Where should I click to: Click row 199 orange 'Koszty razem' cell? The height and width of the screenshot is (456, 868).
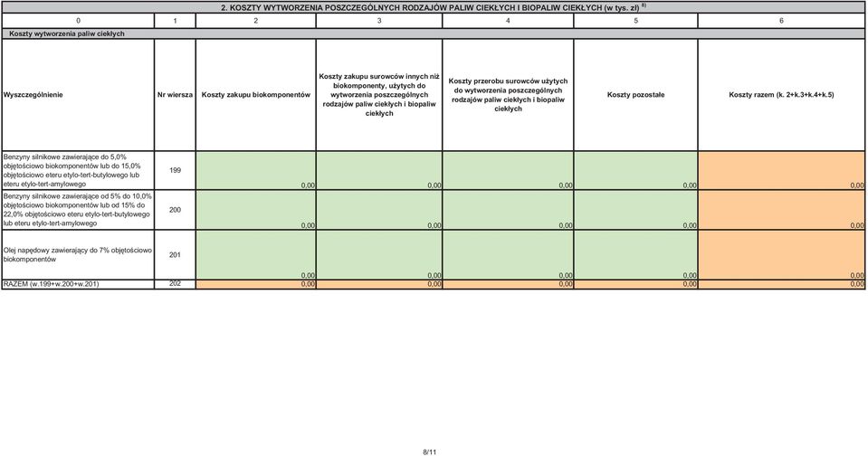pos(782,170)
